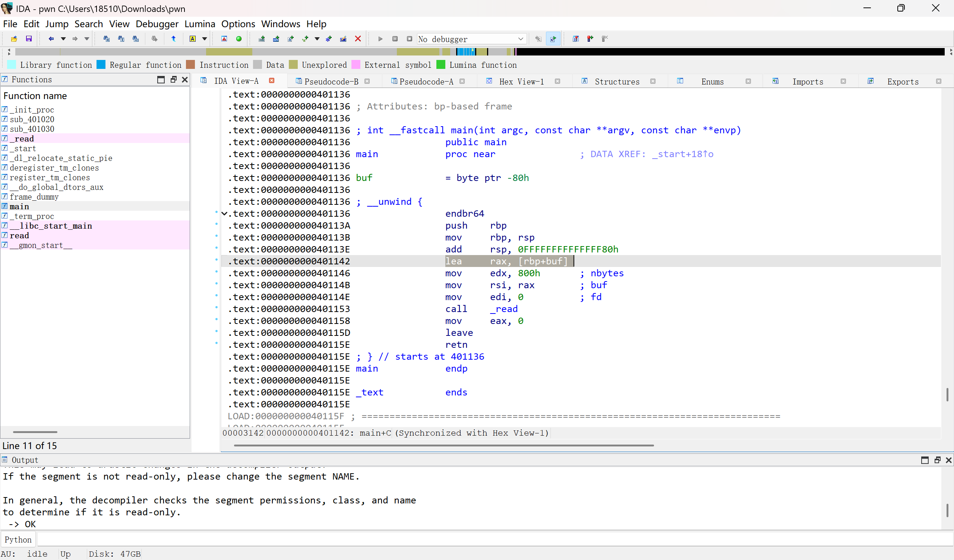Click the blue asterisk plus icon

point(329,39)
